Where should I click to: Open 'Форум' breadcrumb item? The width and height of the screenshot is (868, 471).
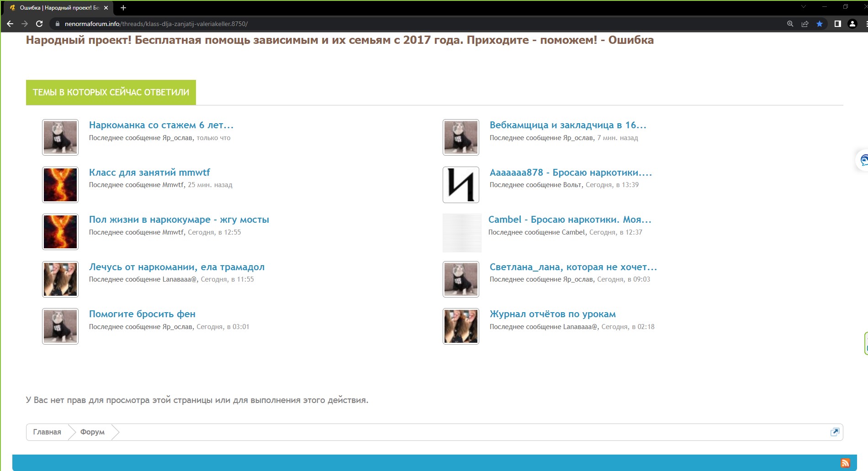(92, 432)
